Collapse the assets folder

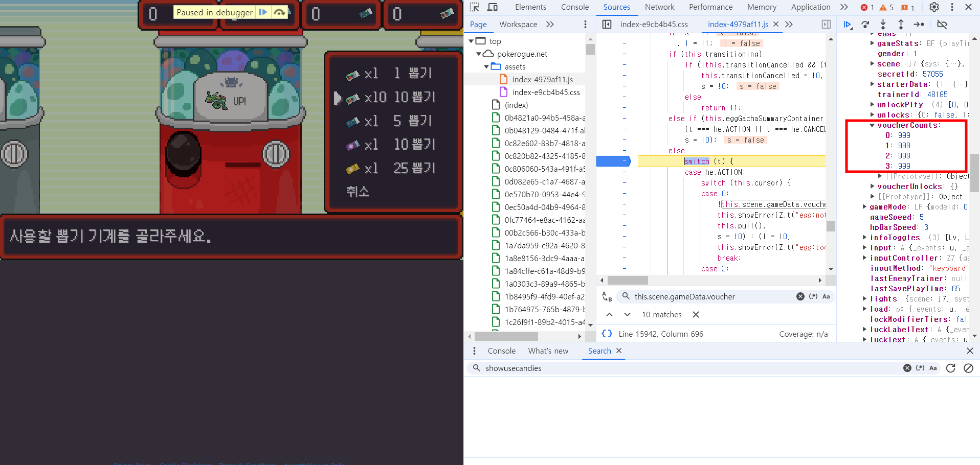486,66
